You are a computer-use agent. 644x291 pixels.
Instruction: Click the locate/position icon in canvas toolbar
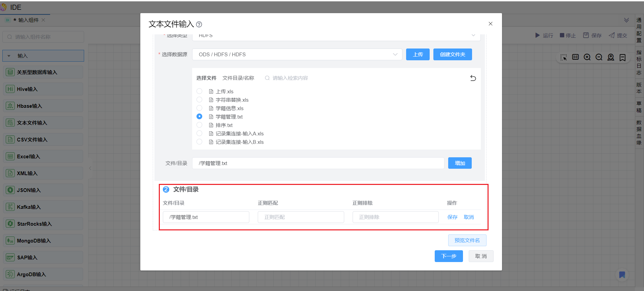pyautogui.click(x=611, y=57)
